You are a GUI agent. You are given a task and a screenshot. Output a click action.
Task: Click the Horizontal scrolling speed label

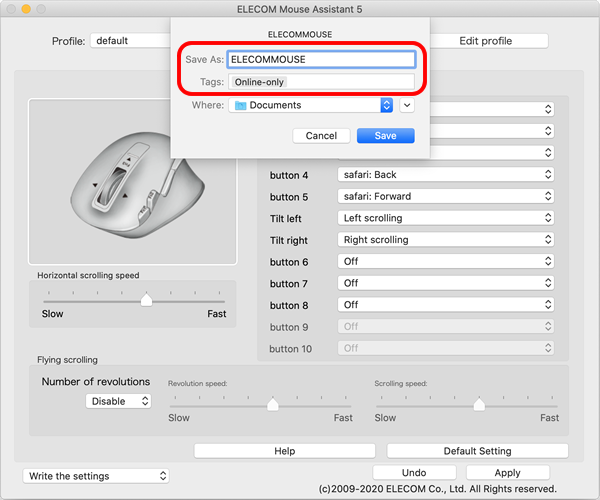pyautogui.click(x=88, y=275)
